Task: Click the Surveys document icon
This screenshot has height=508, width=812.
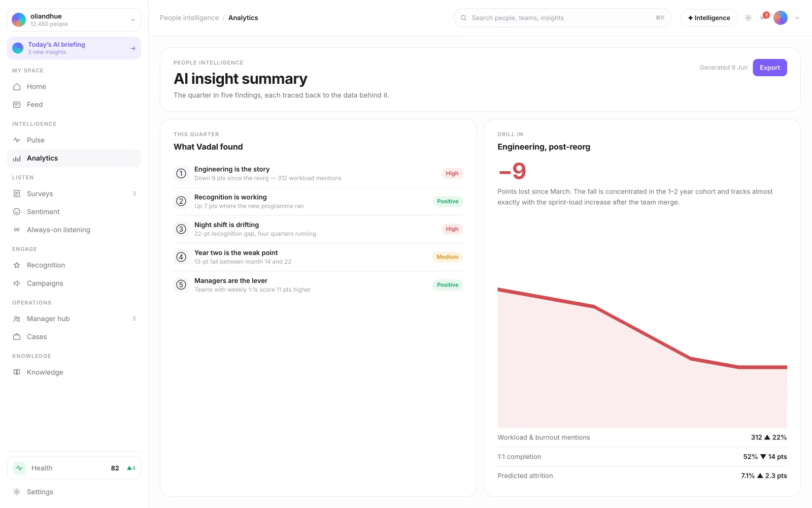Action: [17, 194]
